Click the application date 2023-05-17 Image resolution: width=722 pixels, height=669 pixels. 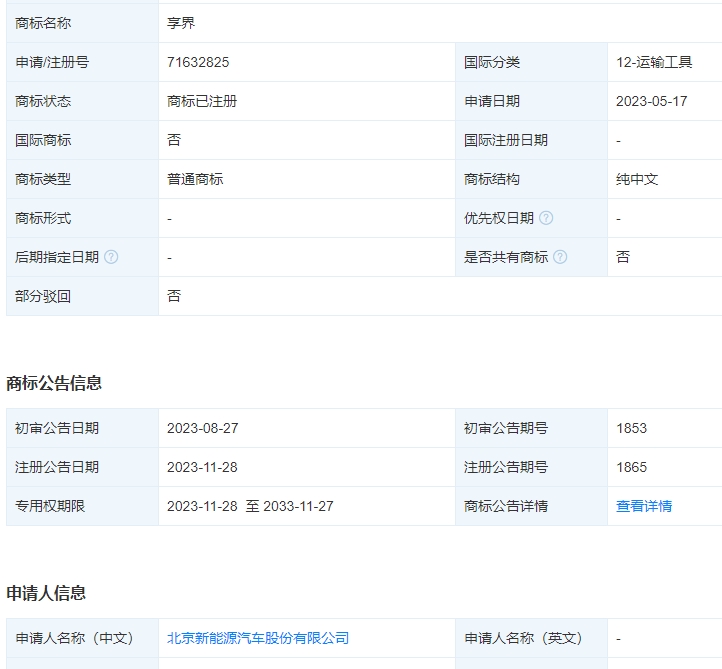[652, 101]
